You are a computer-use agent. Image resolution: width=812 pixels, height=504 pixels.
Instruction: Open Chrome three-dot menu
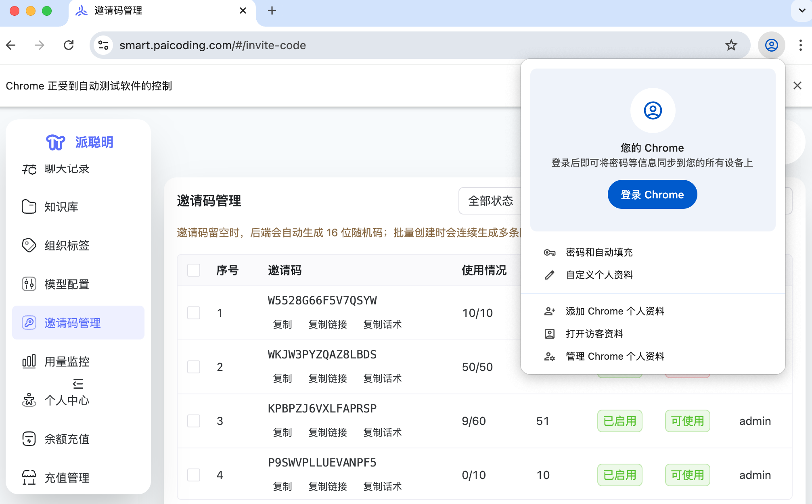click(800, 45)
